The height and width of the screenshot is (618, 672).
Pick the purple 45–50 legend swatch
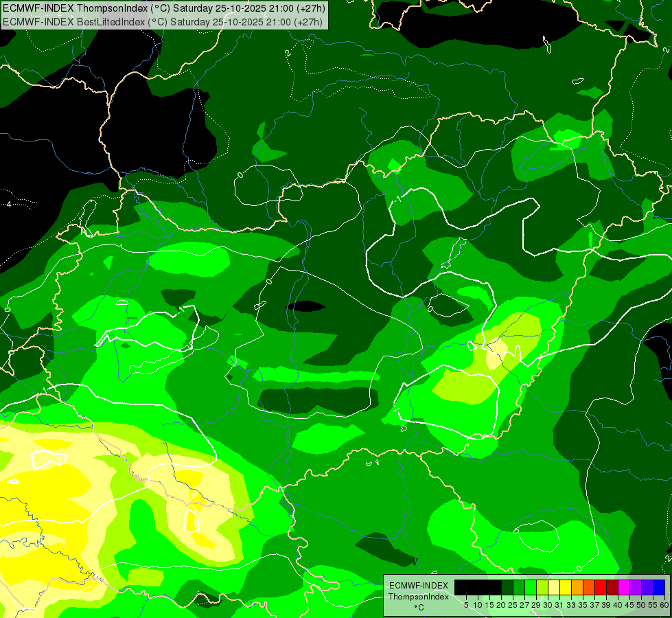pos(636,587)
